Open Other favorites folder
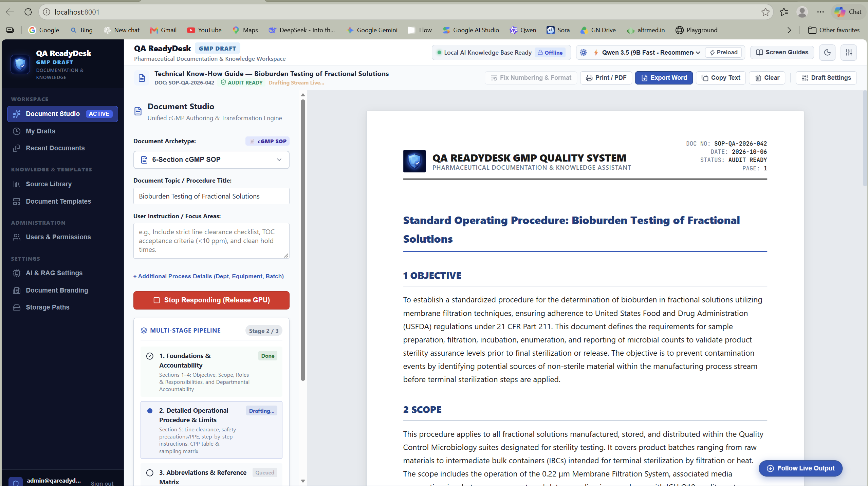The height and width of the screenshot is (486, 868). point(834,30)
